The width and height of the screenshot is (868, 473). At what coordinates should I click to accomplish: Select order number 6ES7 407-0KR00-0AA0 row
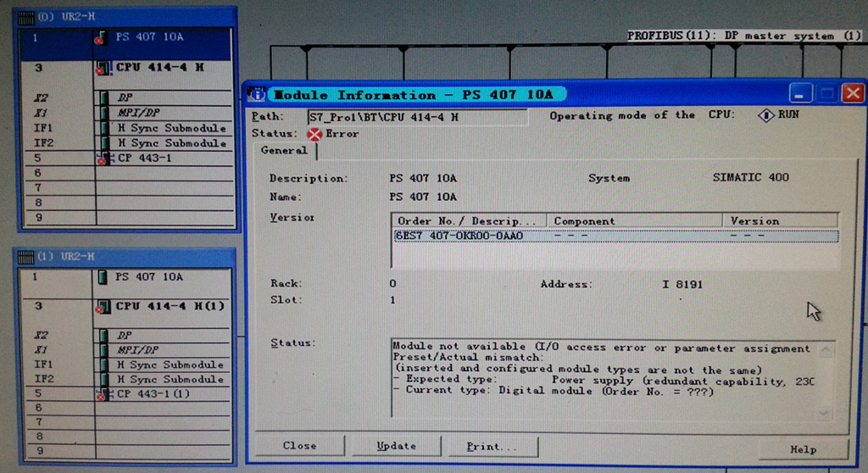click(x=615, y=236)
